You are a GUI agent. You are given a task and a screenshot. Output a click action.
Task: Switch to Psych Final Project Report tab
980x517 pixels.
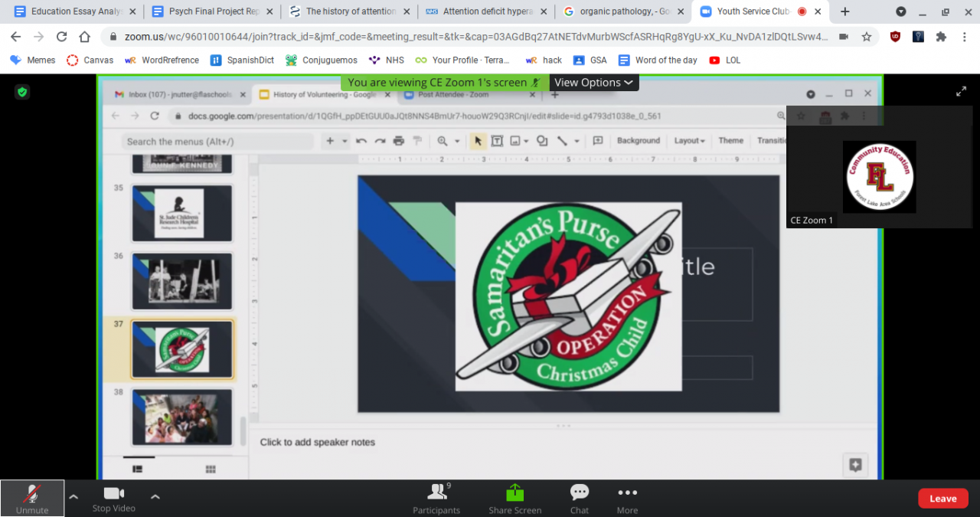pos(211,11)
